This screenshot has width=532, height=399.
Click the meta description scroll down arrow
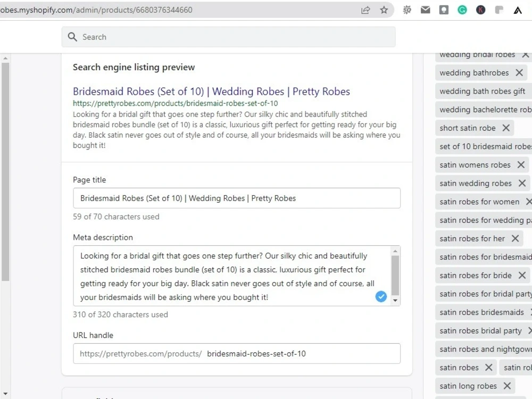coord(395,300)
